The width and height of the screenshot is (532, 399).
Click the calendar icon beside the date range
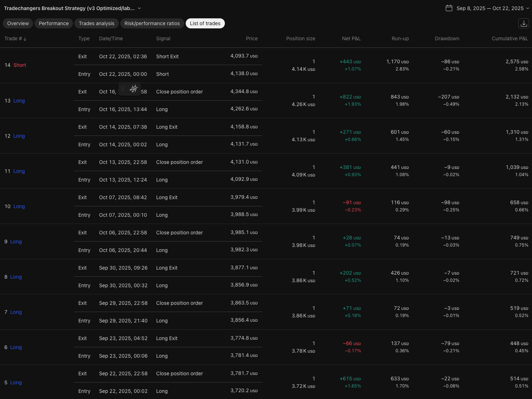click(449, 8)
